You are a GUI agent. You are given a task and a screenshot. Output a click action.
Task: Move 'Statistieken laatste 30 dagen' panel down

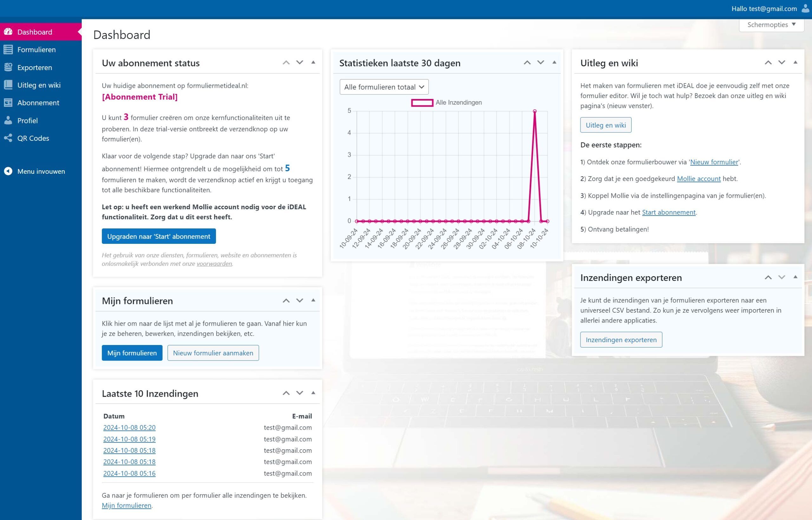coord(540,62)
